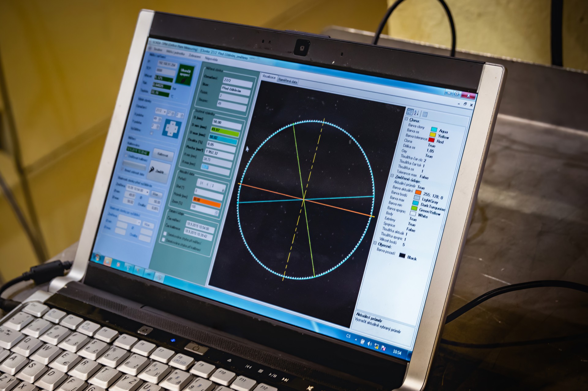This screenshot has height=391, width=588.
Task: Click the Black Barva pozadí swatch
Action: pyautogui.click(x=402, y=255)
